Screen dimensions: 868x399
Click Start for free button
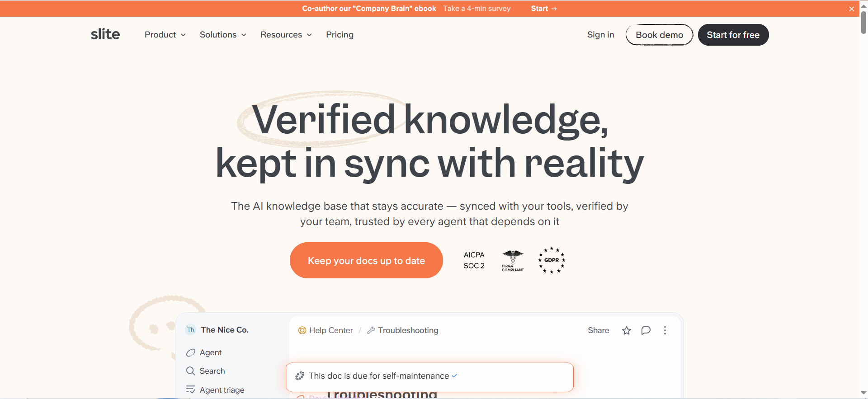coord(733,35)
